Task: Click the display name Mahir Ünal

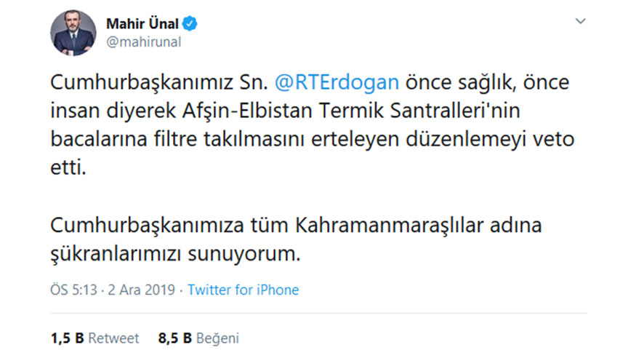Action: (x=142, y=23)
